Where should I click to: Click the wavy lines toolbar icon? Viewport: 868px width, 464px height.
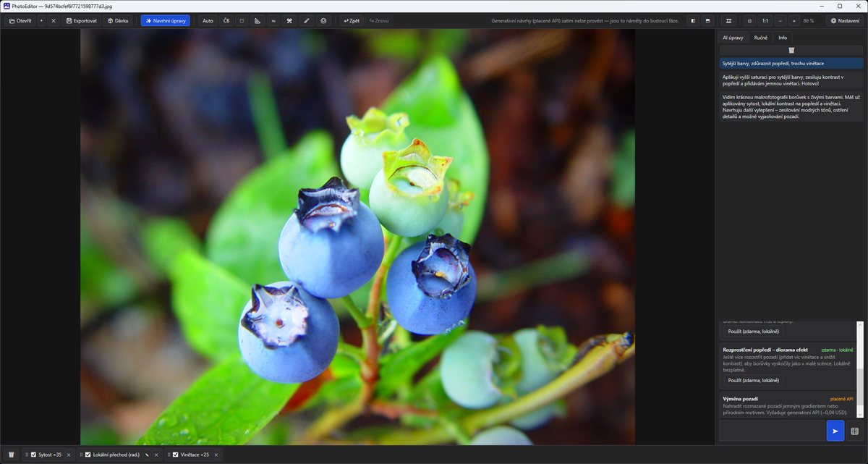tap(274, 21)
